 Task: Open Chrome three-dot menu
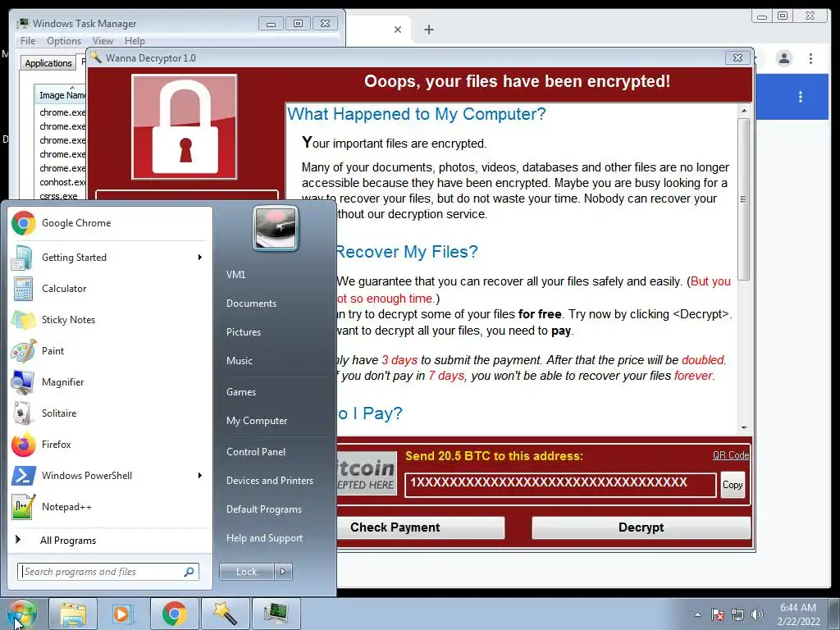810,58
